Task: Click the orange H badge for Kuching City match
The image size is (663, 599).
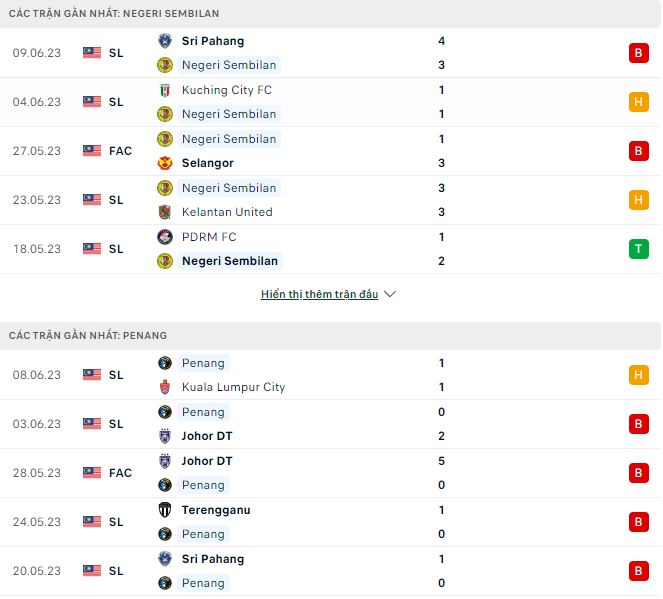Action: coord(638,102)
